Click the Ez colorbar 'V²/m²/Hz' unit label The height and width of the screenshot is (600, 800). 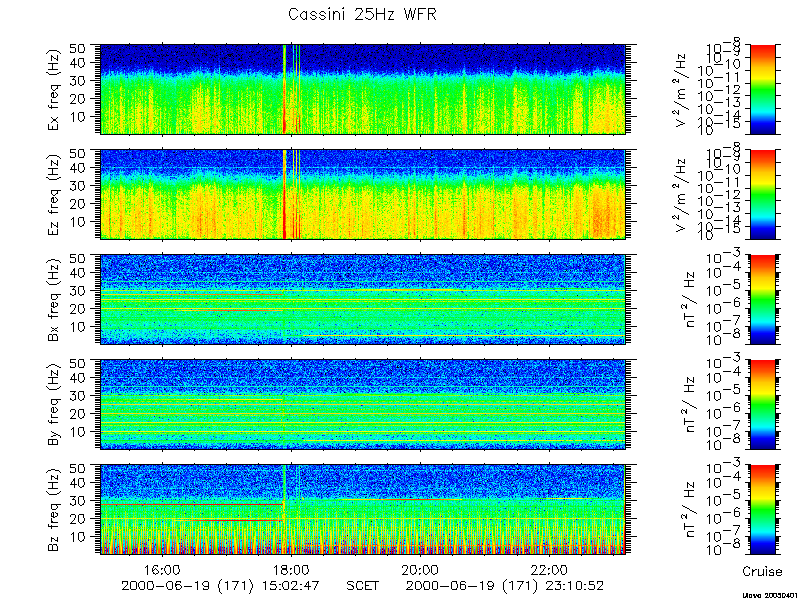[683, 195]
